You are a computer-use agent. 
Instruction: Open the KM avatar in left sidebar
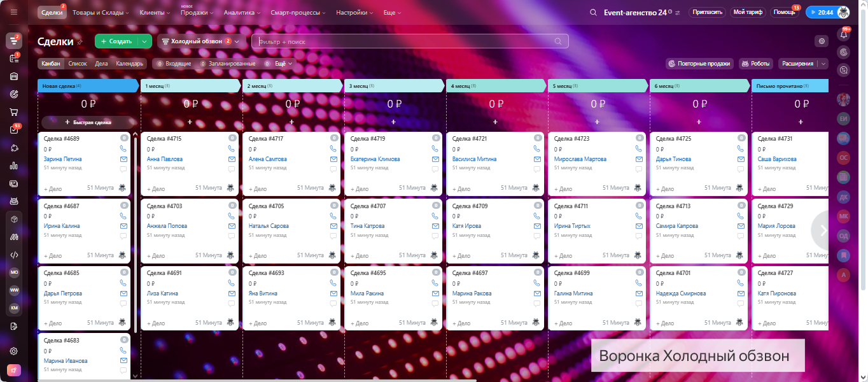coord(14,308)
